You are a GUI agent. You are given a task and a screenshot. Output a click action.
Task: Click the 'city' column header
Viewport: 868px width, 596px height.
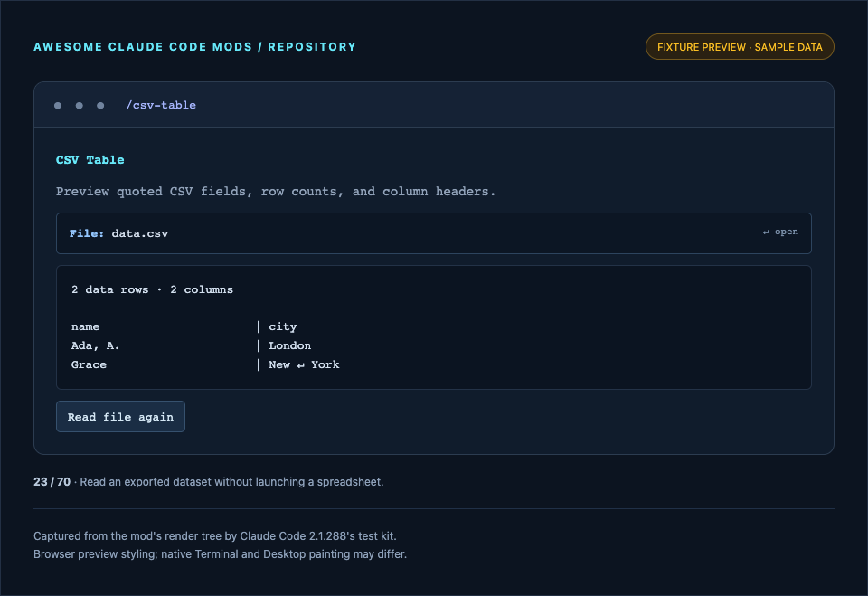pyautogui.click(x=283, y=326)
